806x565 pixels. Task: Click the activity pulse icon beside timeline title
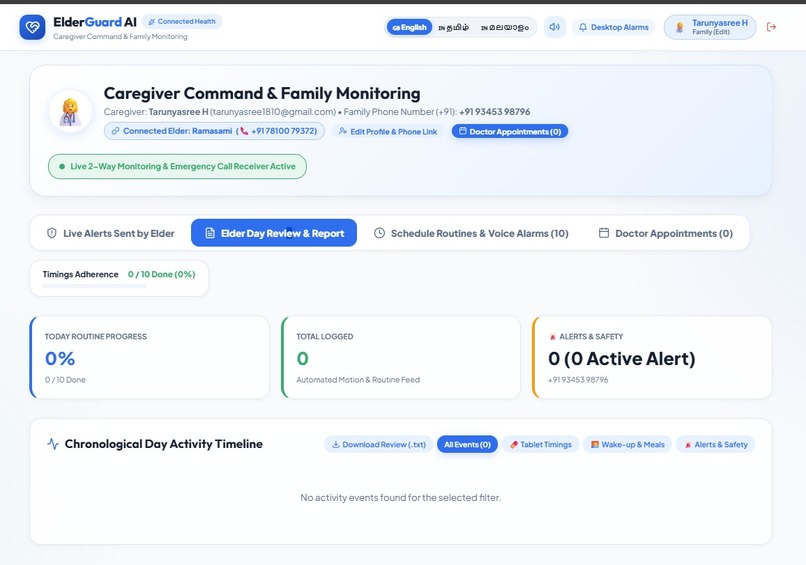[53, 444]
